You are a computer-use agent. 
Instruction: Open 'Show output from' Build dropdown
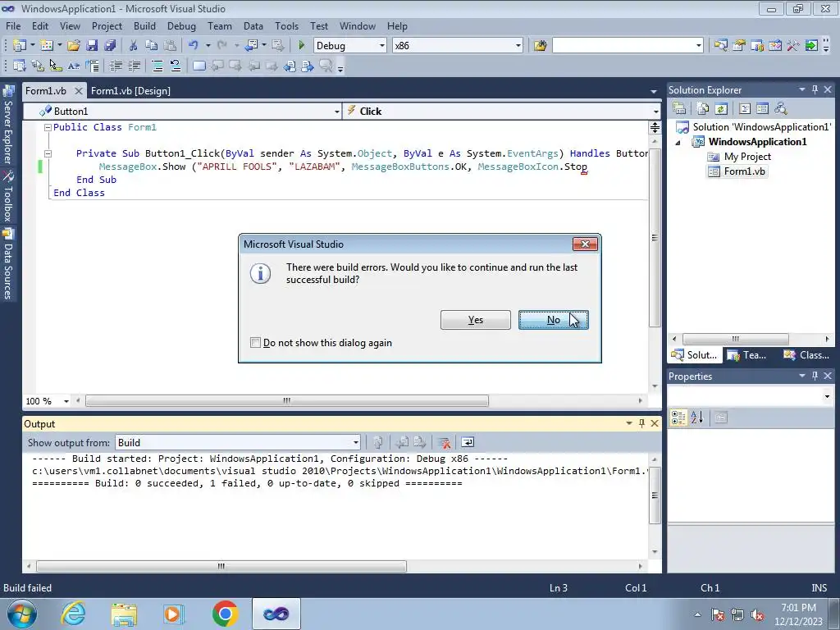pyautogui.click(x=356, y=442)
